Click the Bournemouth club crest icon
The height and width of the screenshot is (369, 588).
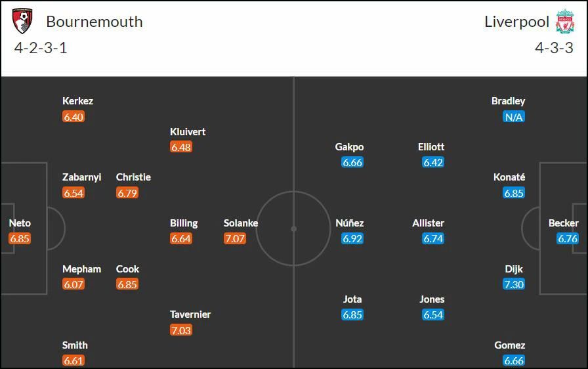(x=22, y=21)
